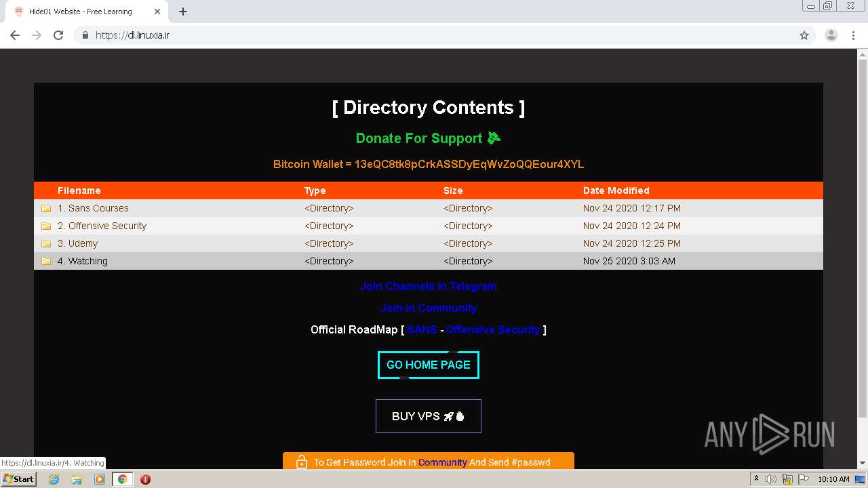Go back using browser back arrow
The image size is (868, 488).
point(15,35)
